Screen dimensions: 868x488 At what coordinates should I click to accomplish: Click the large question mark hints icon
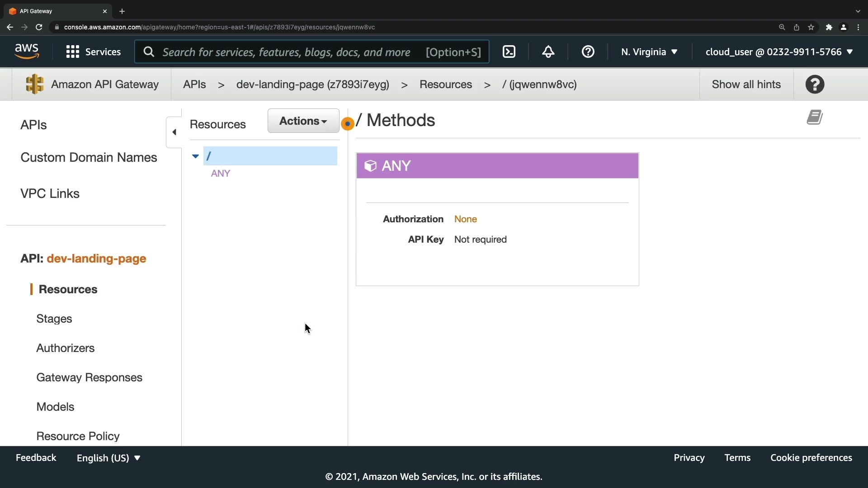(815, 84)
